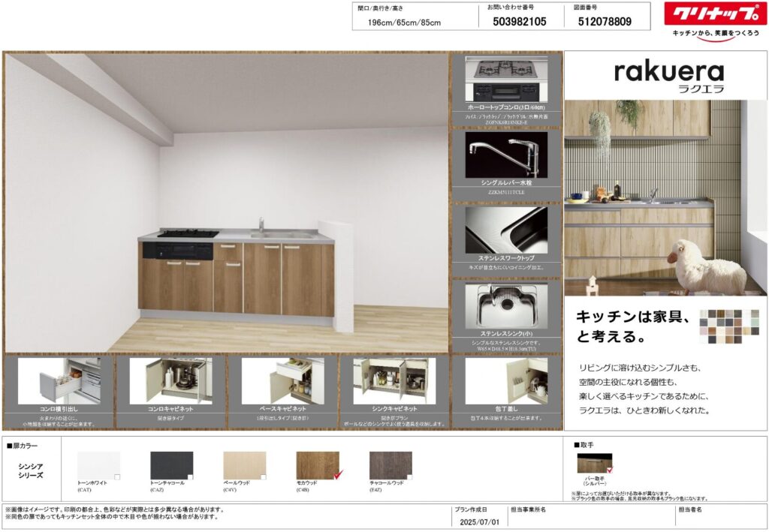This screenshot has height=532, width=769.
Task: Choose the Charcoal Wood door swatch
Action: coord(391,464)
